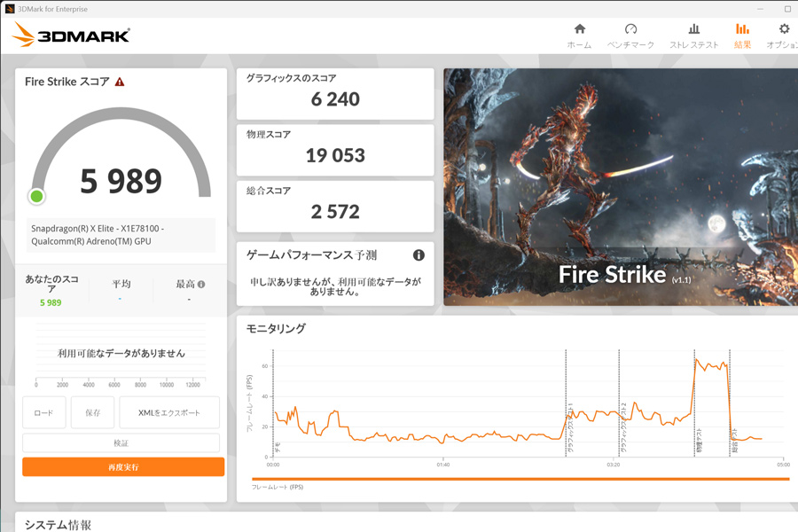Click the システム情報 section heading
798x532 pixels.
[x=58, y=525]
